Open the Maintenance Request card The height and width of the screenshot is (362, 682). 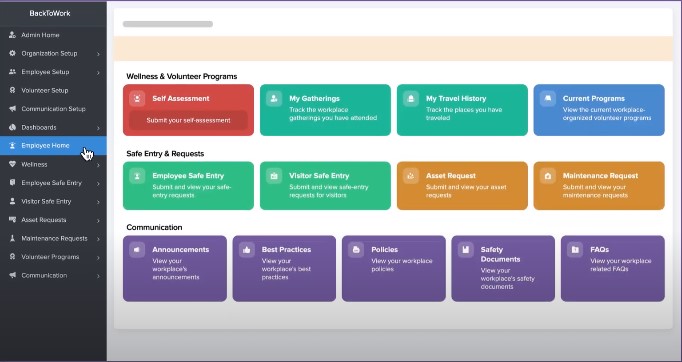(599, 186)
